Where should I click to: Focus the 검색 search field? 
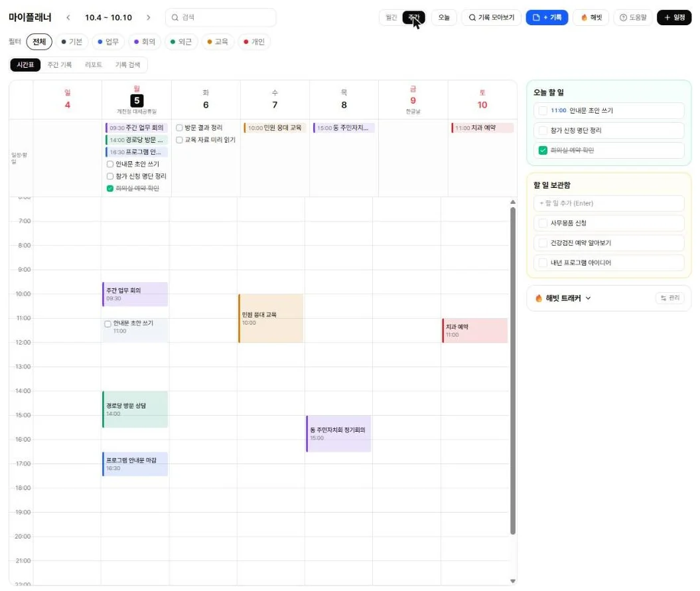pyautogui.click(x=220, y=17)
